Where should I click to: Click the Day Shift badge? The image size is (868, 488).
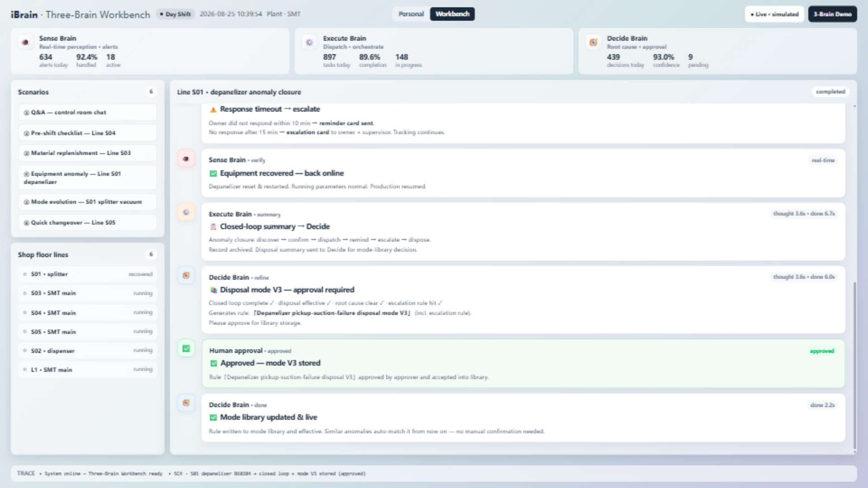click(x=175, y=14)
